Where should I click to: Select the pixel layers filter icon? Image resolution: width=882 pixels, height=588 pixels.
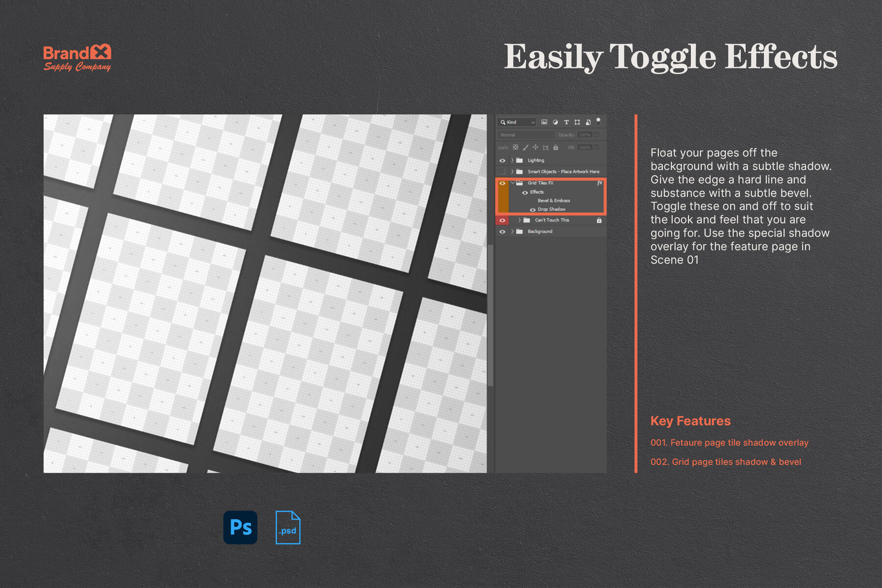coord(544,122)
